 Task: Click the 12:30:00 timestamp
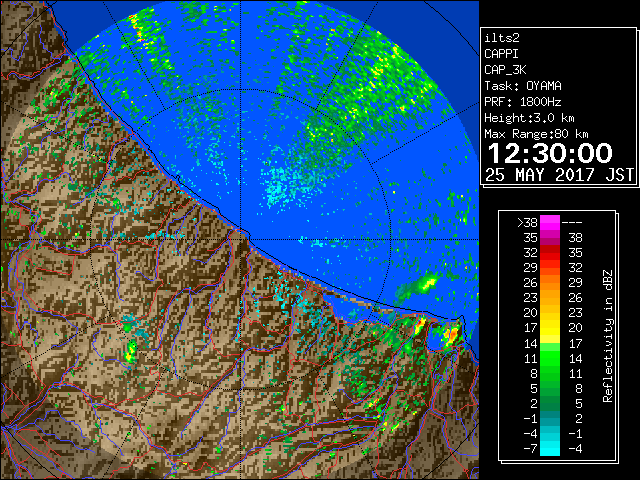pyautogui.click(x=550, y=153)
